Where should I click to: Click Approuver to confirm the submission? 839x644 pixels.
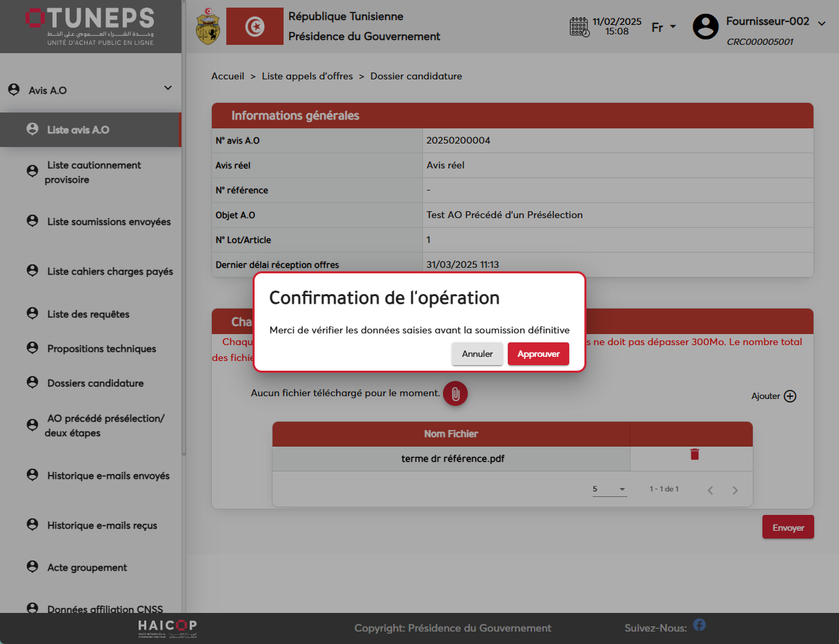pyautogui.click(x=538, y=353)
